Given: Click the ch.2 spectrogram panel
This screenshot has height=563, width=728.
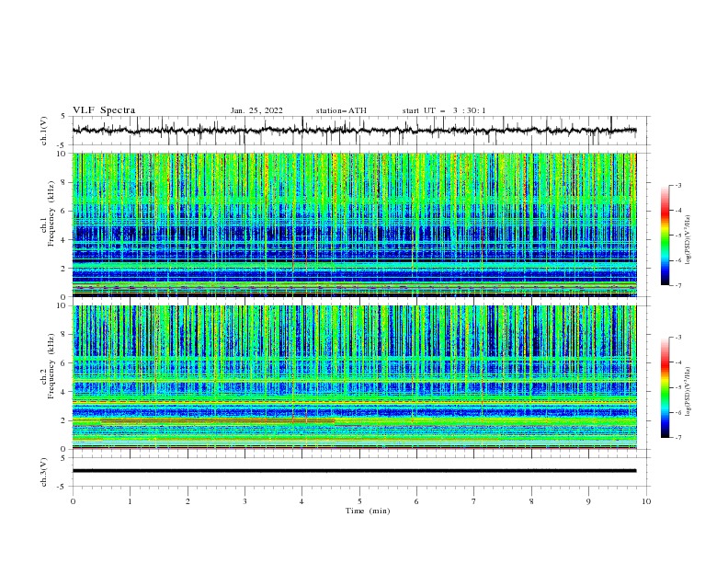Looking at the screenshot, I should click(x=354, y=377).
